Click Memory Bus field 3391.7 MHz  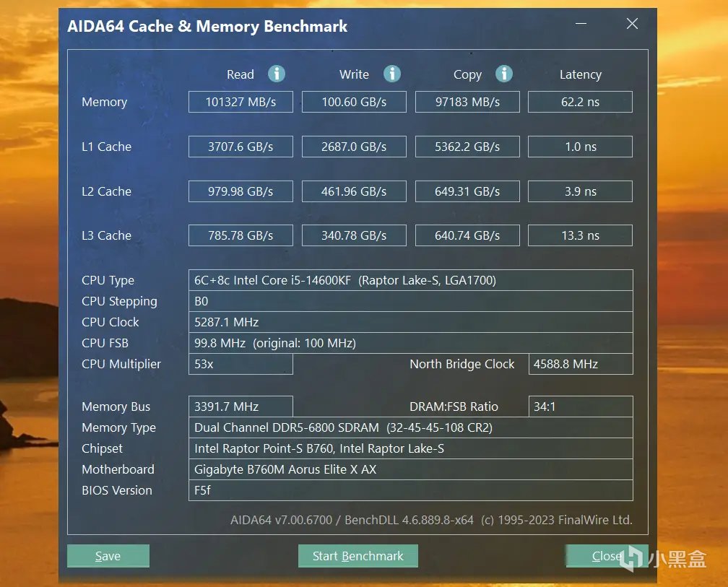[240, 406]
